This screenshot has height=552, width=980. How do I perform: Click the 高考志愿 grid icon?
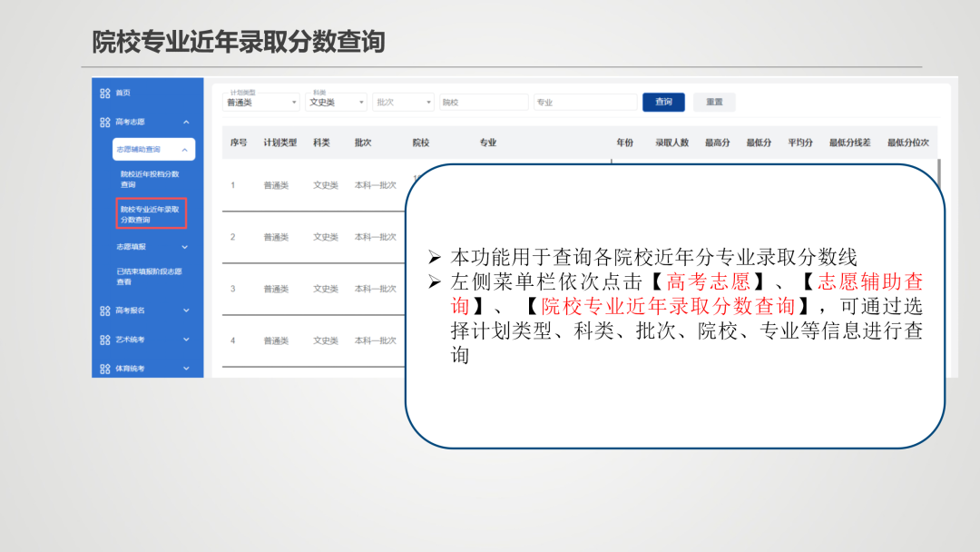pos(105,123)
